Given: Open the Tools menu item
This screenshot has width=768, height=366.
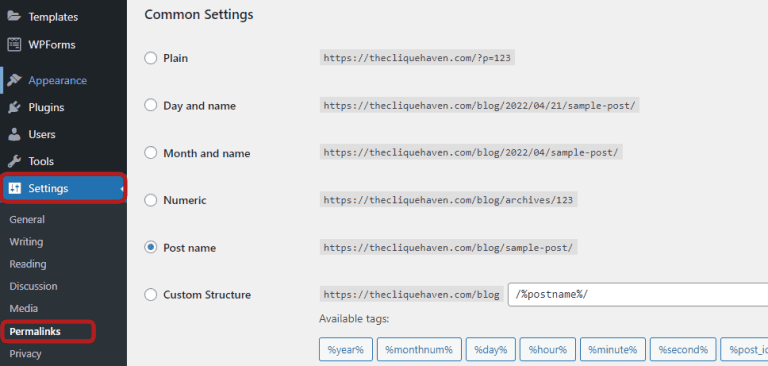Looking at the screenshot, I should coord(41,161).
